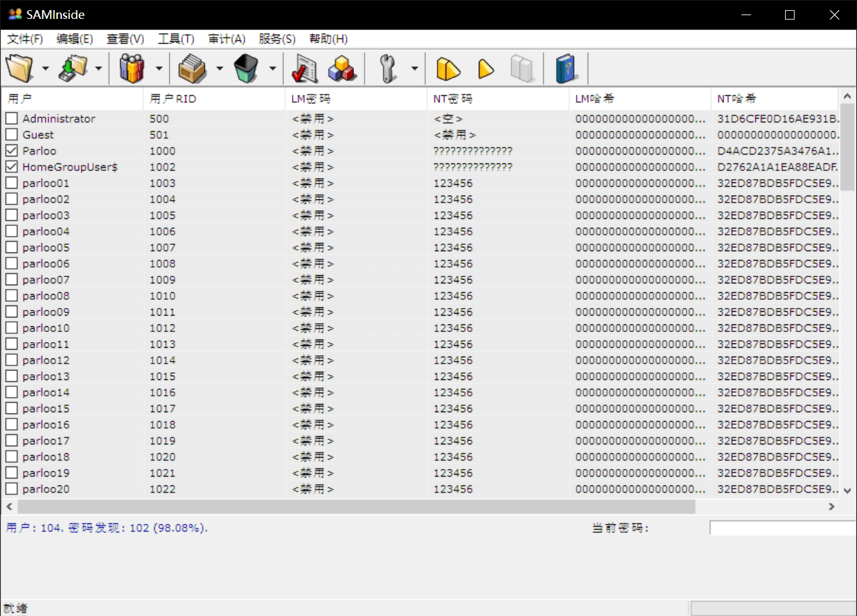Check the Administrator user checkbox
The image size is (857, 616).
click(11, 118)
